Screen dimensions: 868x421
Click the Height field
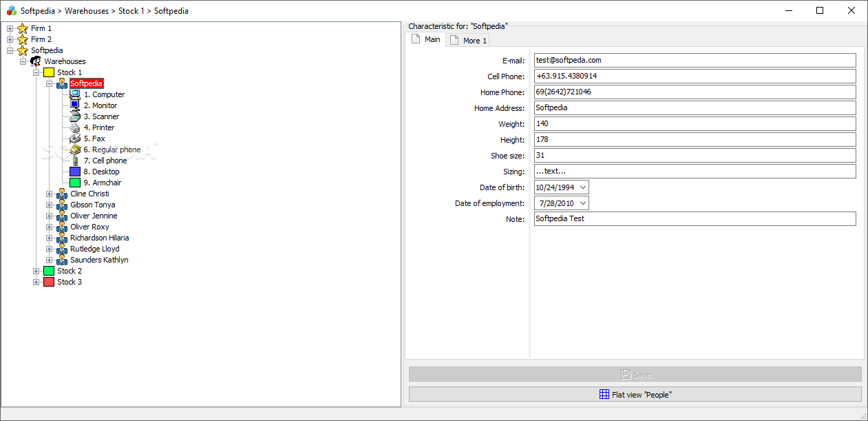[x=695, y=140]
